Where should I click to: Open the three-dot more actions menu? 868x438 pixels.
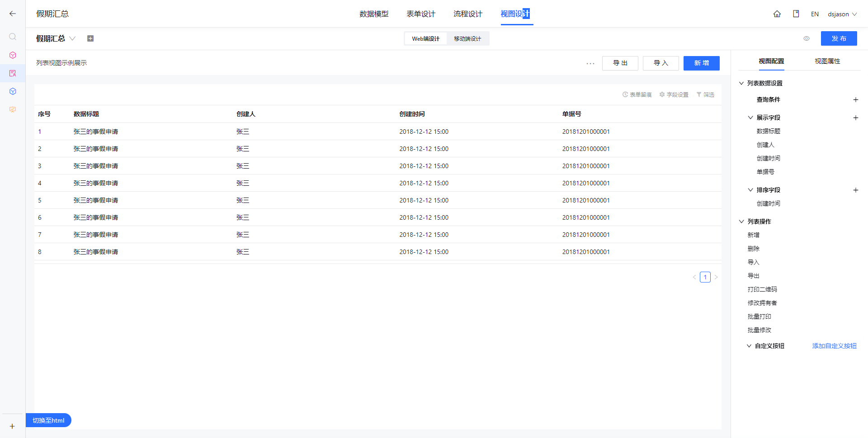[x=590, y=63]
